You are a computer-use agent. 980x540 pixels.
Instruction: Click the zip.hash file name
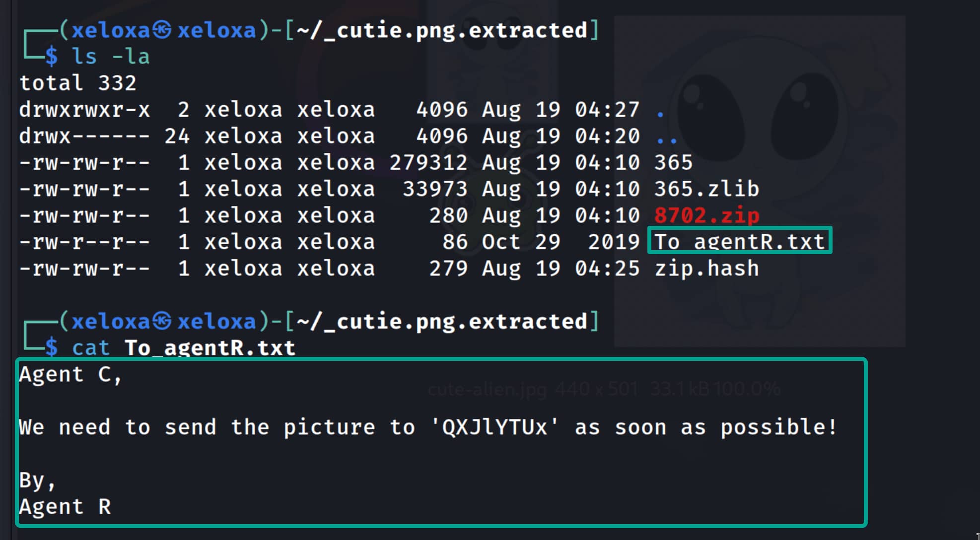tap(706, 269)
